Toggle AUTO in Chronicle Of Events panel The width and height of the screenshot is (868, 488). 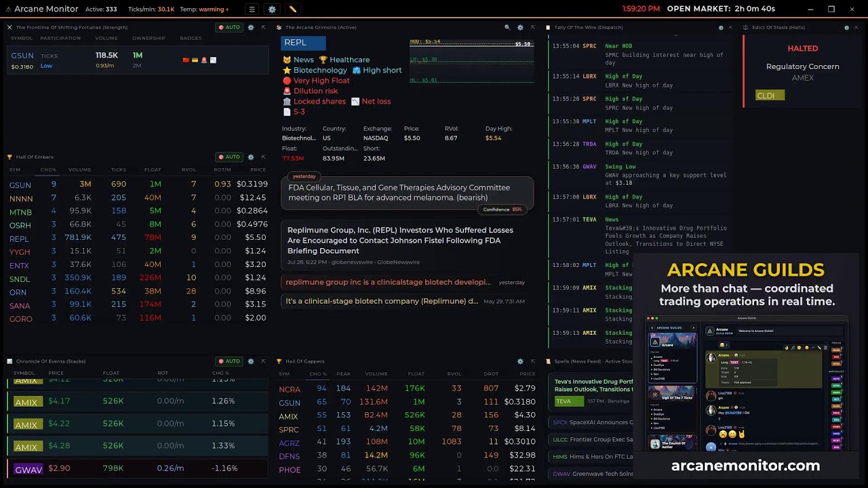229,361
